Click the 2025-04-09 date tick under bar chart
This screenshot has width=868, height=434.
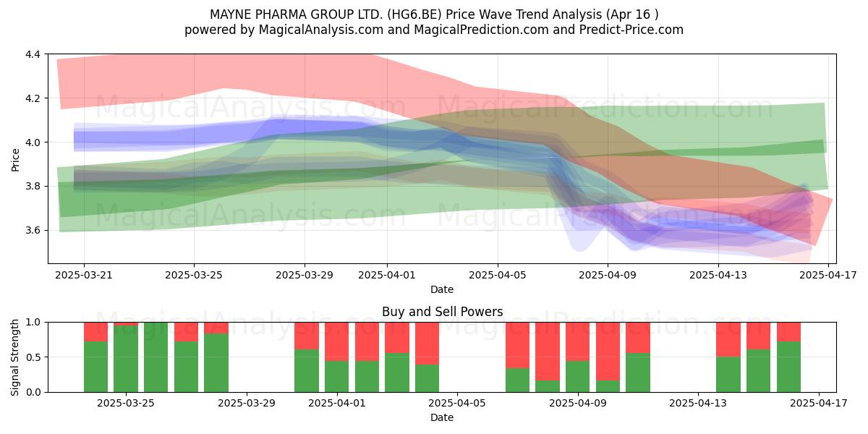(578, 403)
